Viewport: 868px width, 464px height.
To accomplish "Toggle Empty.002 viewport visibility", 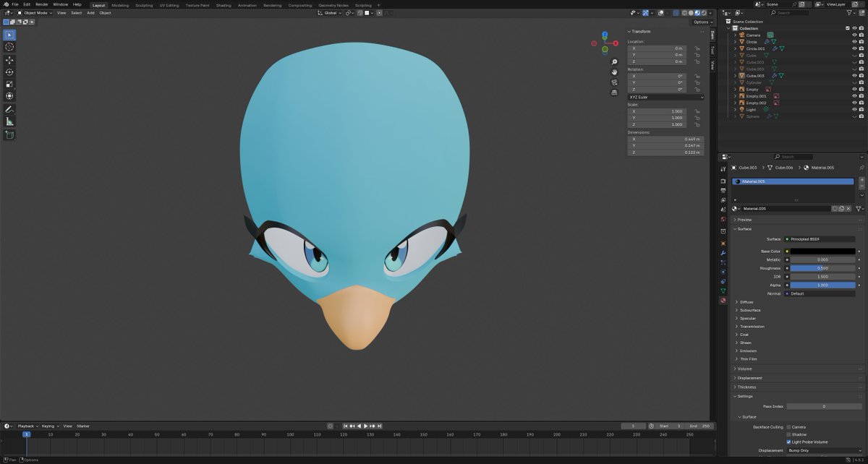I will [854, 103].
